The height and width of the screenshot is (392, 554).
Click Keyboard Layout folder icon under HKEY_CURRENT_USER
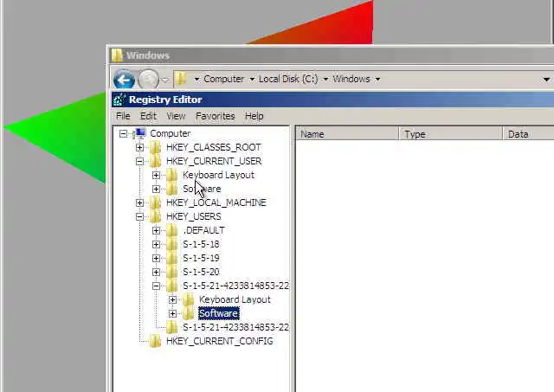[171, 175]
